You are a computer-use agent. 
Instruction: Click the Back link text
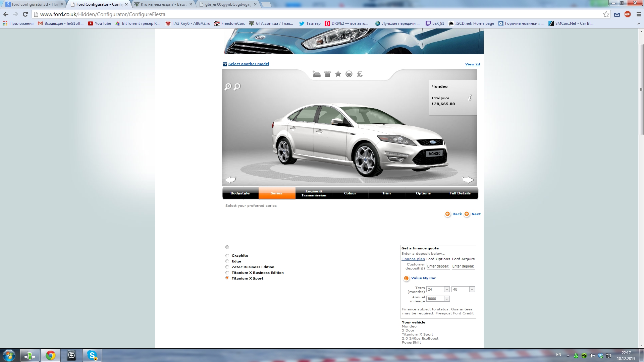tap(457, 214)
